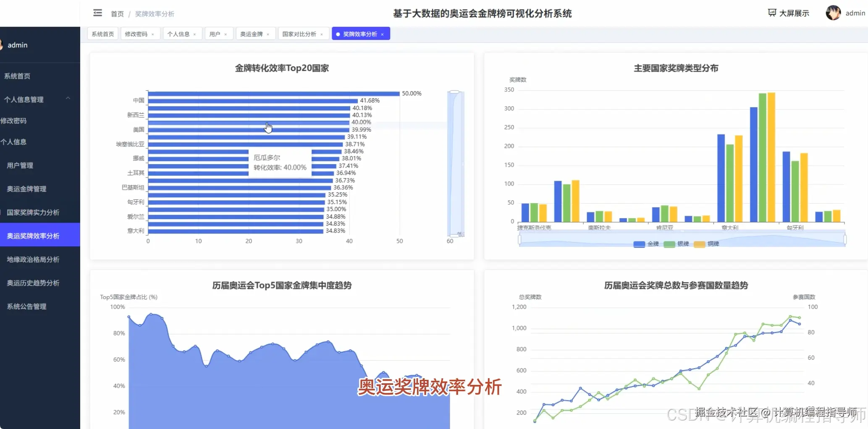Click the 肯尼亚 x-axis label
Viewport: 868px width, 429px height.
665,228
